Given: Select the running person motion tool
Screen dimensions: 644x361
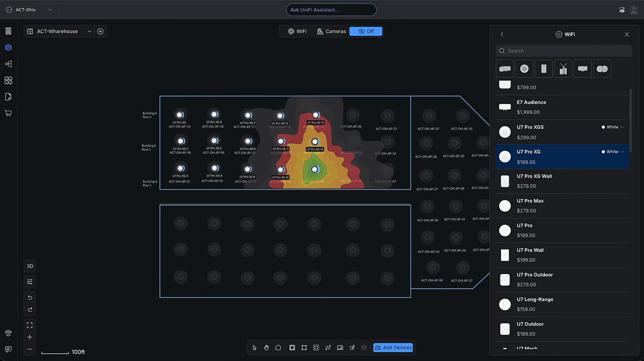Looking at the screenshot, I should click(x=352, y=348).
